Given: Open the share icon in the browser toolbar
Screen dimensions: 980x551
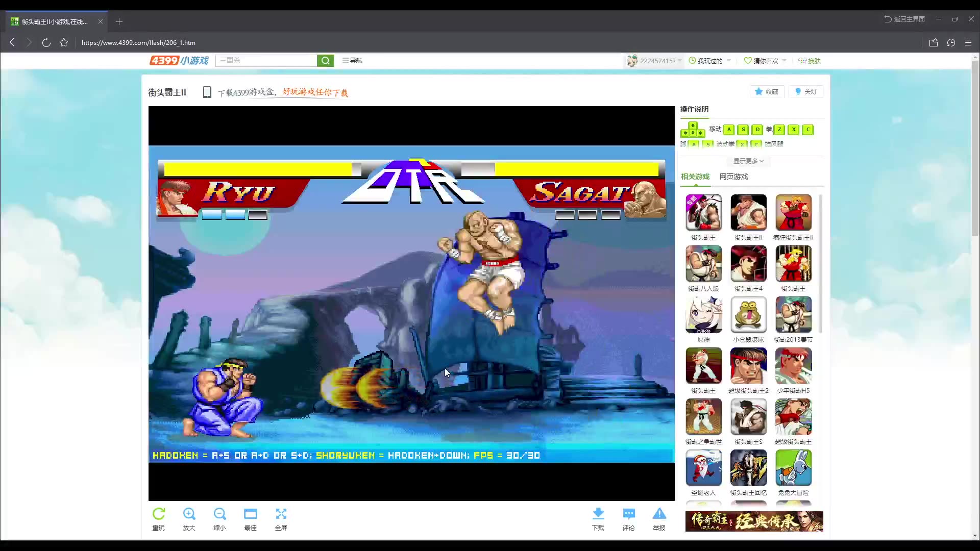Looking at the screenshot, I should tap(934, 43).
